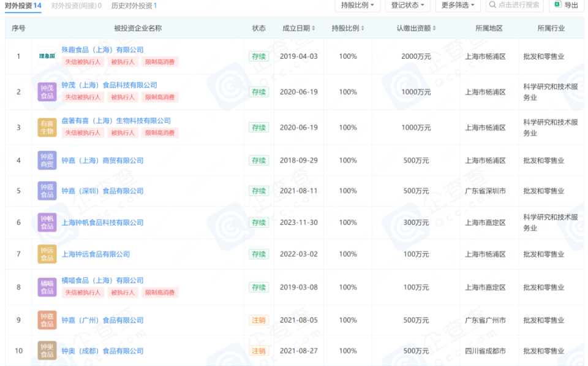
Task: Click the Excel export icon
Action: tap(557, 4)
